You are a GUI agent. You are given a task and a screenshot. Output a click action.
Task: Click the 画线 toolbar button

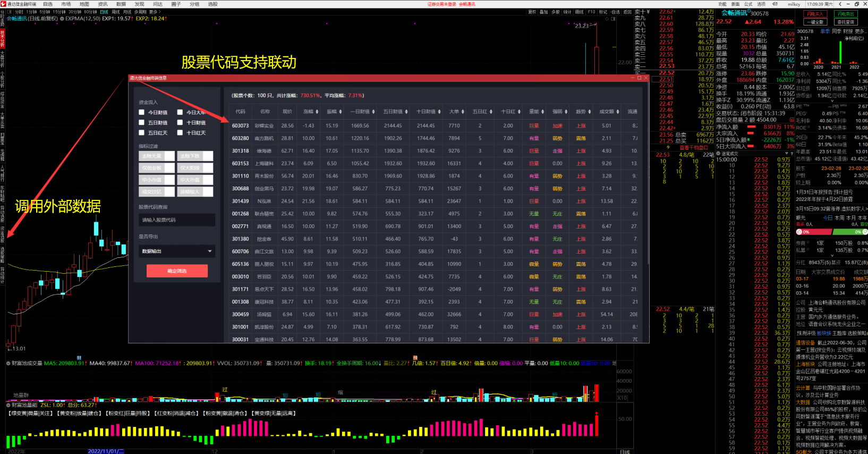[579, 12]
